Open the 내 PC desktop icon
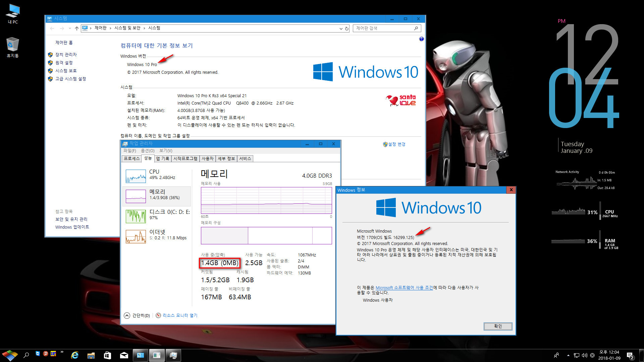 13,14
